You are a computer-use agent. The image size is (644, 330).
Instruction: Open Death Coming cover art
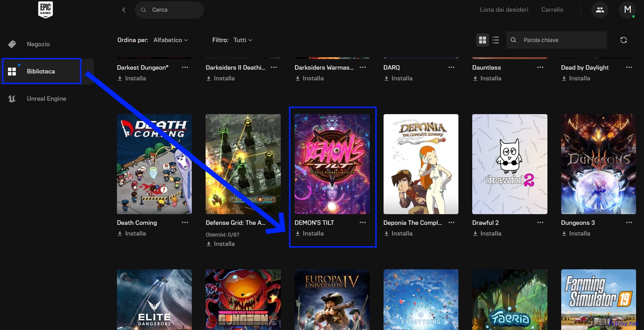point(154,164)
